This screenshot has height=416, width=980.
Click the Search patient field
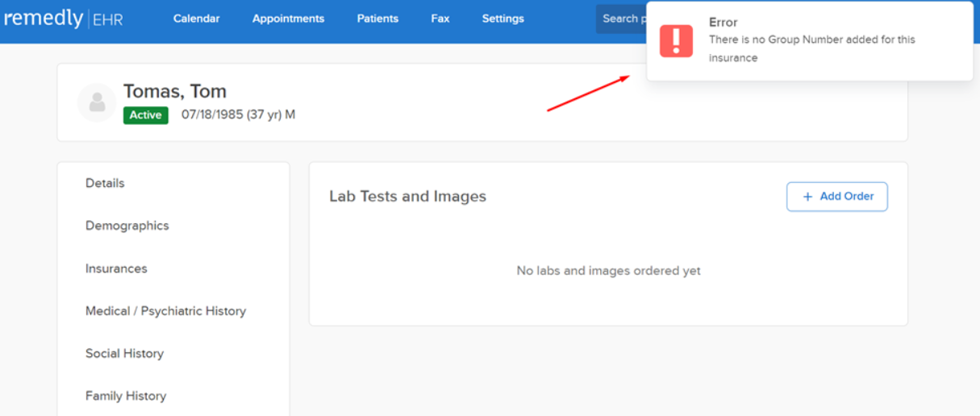622,19
